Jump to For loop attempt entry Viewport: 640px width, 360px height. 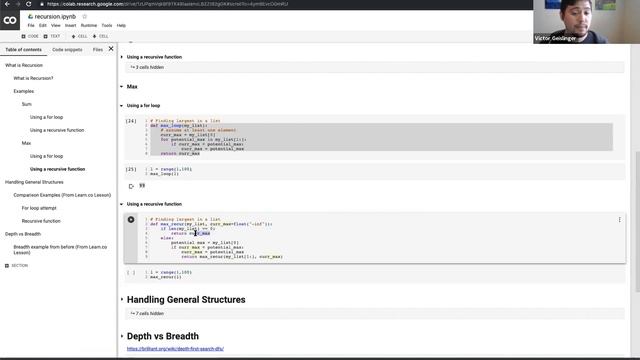tap(39, 208)
